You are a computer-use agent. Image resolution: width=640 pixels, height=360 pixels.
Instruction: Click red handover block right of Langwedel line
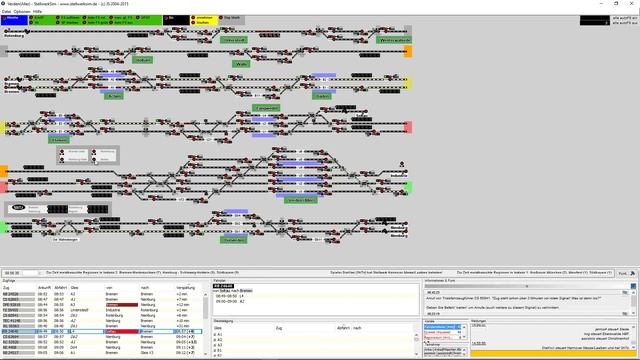[408, 127]
